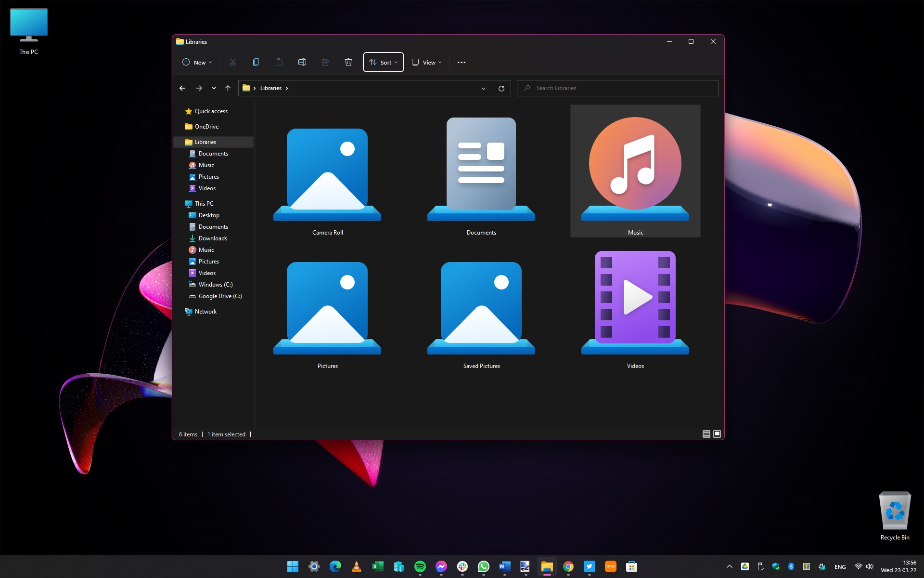This screenshot has height=578, width=924.
Task: Open the View dropdown
Action: 425,62
